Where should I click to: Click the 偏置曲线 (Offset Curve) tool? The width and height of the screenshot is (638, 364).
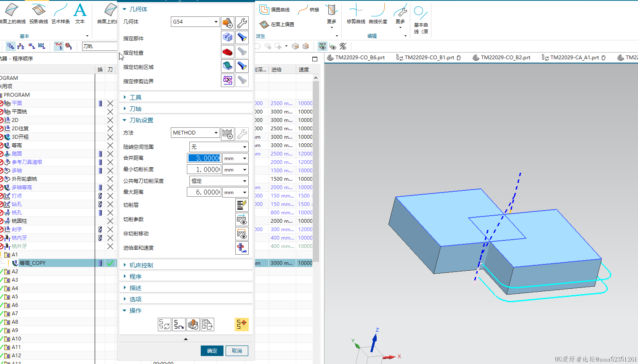275,10
